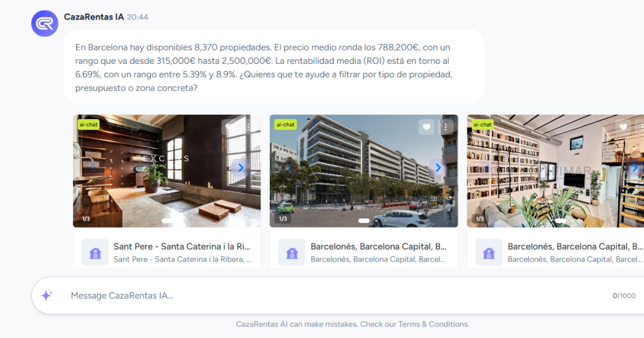This screenshot has height=338, width=644.
Task: Favorite the Sant Pere property with heart icon
Action: tap(229, 127)
